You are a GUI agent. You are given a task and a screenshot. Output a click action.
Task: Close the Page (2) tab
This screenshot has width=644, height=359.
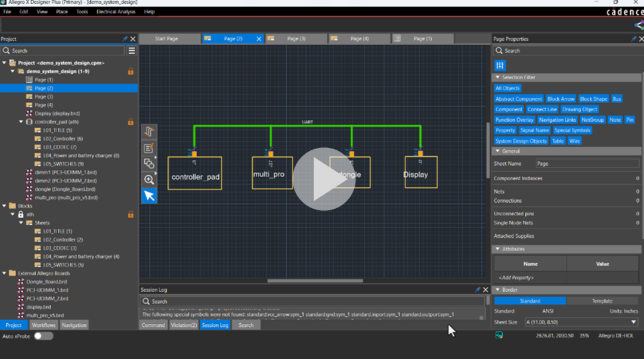coord(259,39)
